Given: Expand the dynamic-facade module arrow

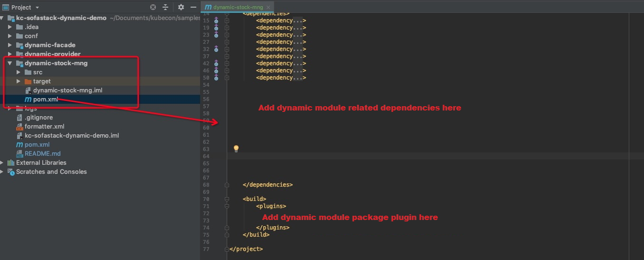Looking at the screenshot, I should 10,45.
